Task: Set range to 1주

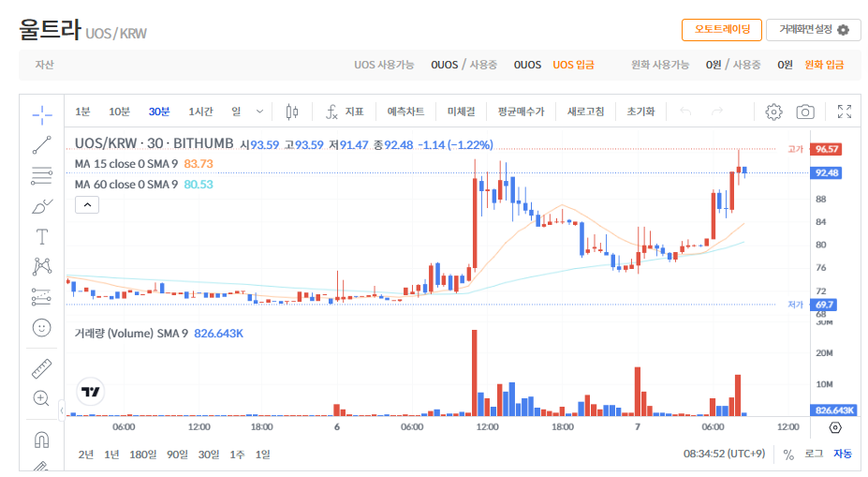Action: click(x=238, y=455)
